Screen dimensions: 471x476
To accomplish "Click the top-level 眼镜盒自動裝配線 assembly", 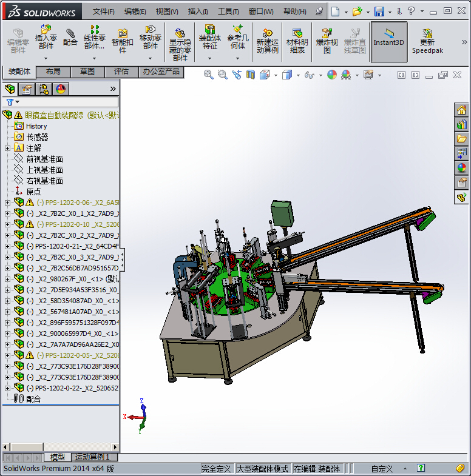I will pos(72,115).
